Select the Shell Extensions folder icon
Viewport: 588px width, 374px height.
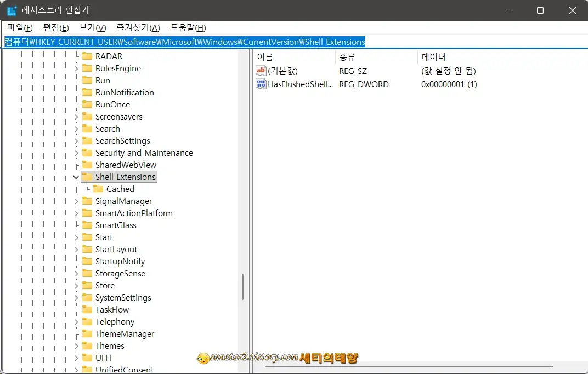tap(87, 177)
